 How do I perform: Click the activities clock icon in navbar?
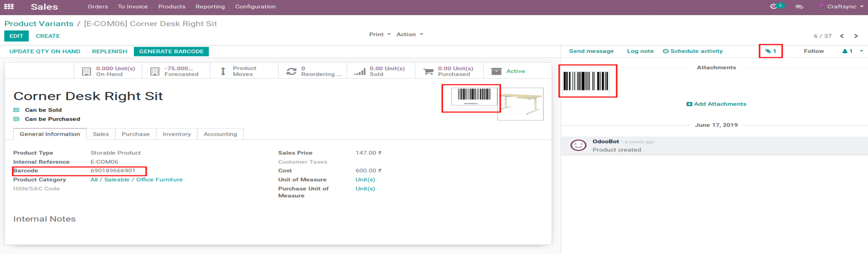[x=773, y=7]
